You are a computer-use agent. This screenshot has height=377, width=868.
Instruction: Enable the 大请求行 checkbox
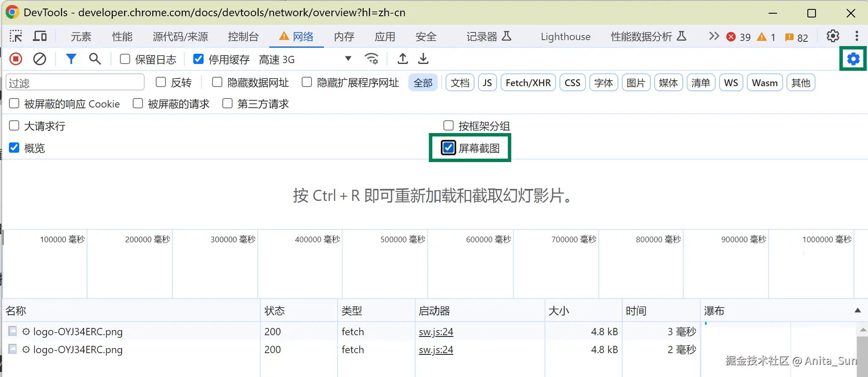point(14,125)
